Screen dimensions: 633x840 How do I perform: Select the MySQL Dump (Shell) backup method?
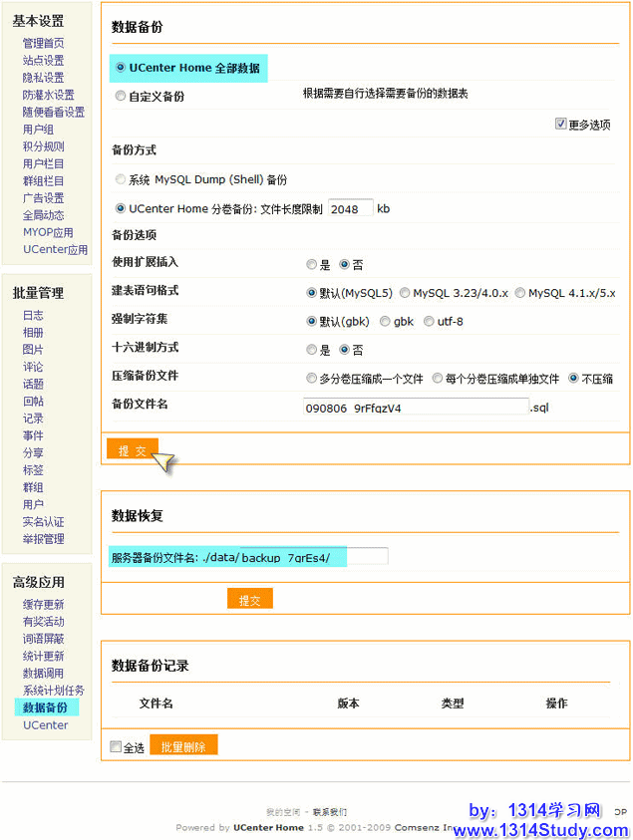(x=121, y=180)
